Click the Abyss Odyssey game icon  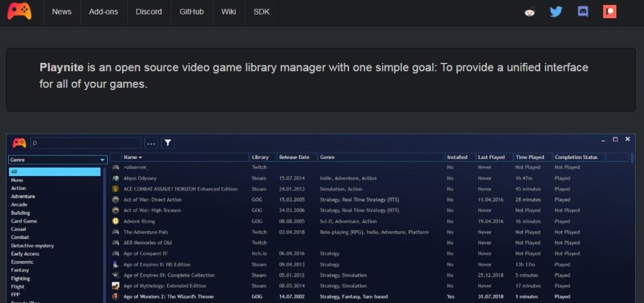point(116,179)
